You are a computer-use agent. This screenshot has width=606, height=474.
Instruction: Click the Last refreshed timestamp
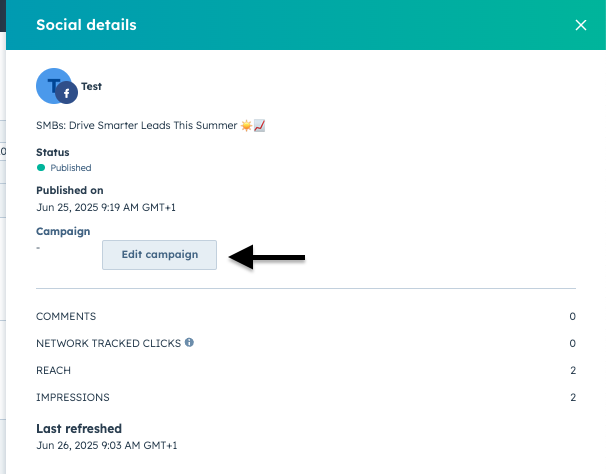point(107,445)
